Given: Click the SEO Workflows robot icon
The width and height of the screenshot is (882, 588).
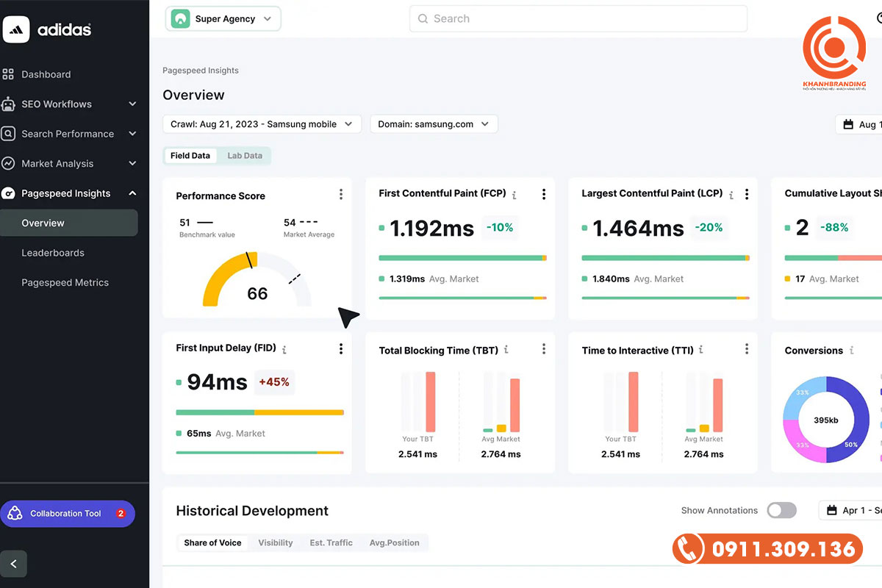Looking at the screenshot, I should point(8,104).
